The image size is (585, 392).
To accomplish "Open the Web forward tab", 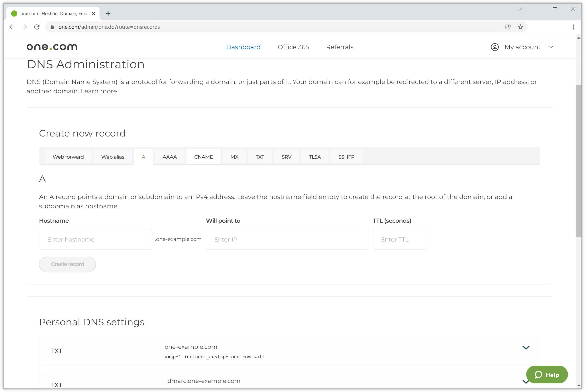I will [68, 157].
